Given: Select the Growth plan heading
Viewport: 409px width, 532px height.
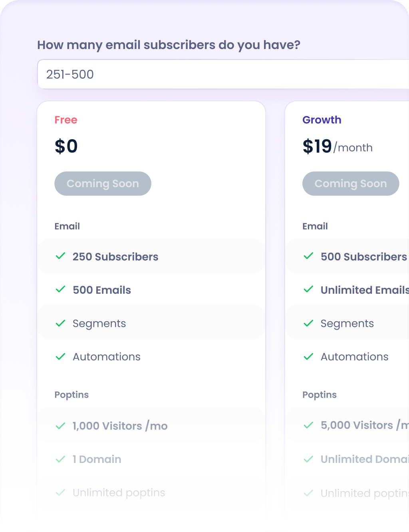Looking at the screenshot, I should [322, 120].
